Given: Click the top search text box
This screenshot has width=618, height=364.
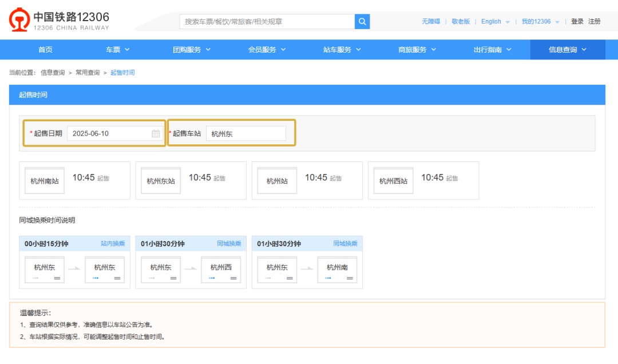Looking at the screenshot, I should click(x=267, y=22).
